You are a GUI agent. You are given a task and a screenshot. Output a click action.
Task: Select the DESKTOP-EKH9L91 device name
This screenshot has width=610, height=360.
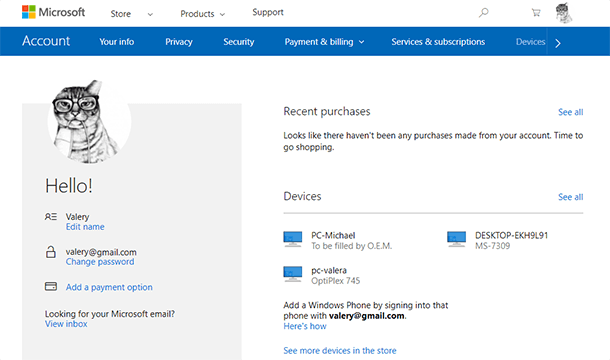(511, 235)
